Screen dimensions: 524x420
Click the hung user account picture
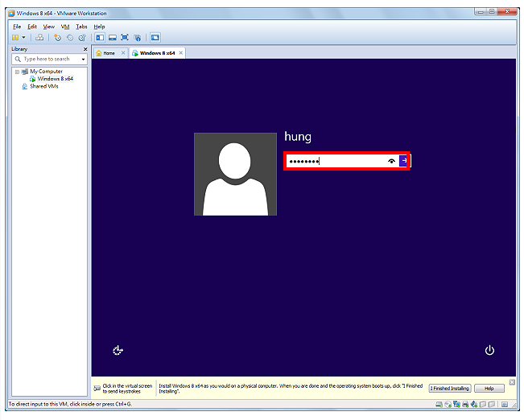click(235, 174)
